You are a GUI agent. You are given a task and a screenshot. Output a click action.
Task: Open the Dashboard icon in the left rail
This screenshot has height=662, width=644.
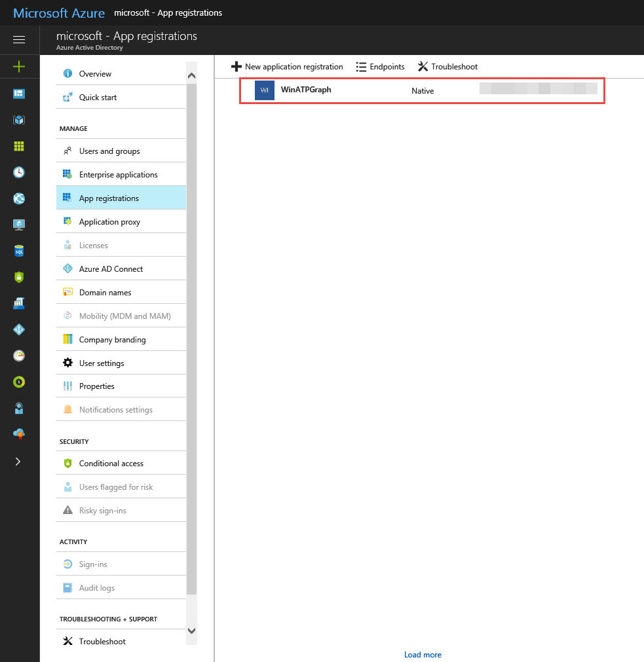(19, 94)
